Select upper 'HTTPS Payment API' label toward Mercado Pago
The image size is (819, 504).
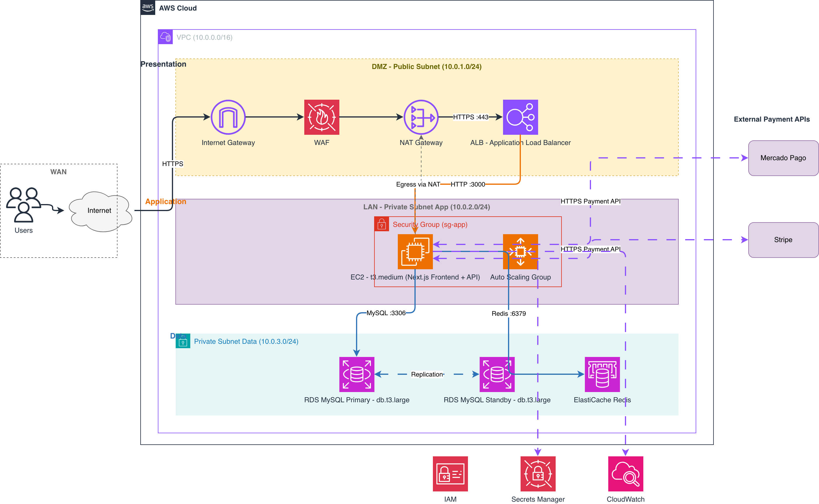(x=590, y=201)
